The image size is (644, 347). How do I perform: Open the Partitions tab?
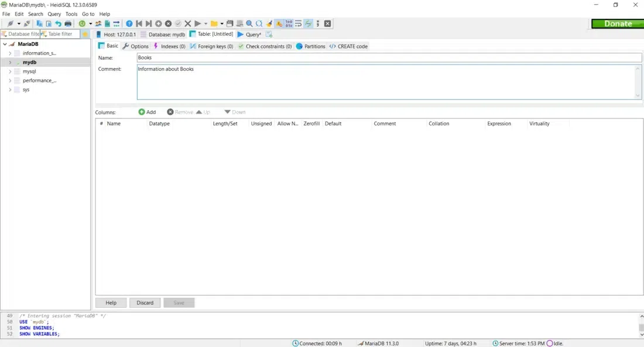pyautogui.click(x=310, y=46)
